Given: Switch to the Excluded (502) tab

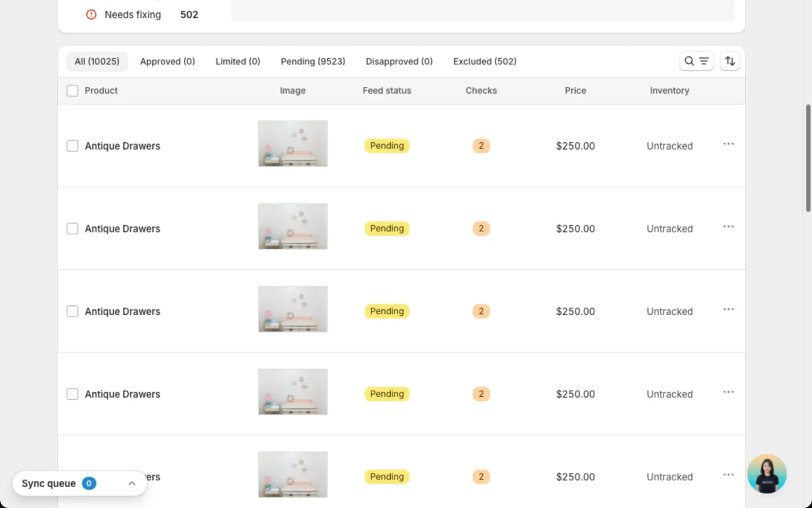Looking at the screenshot, I should click(485, 62).
